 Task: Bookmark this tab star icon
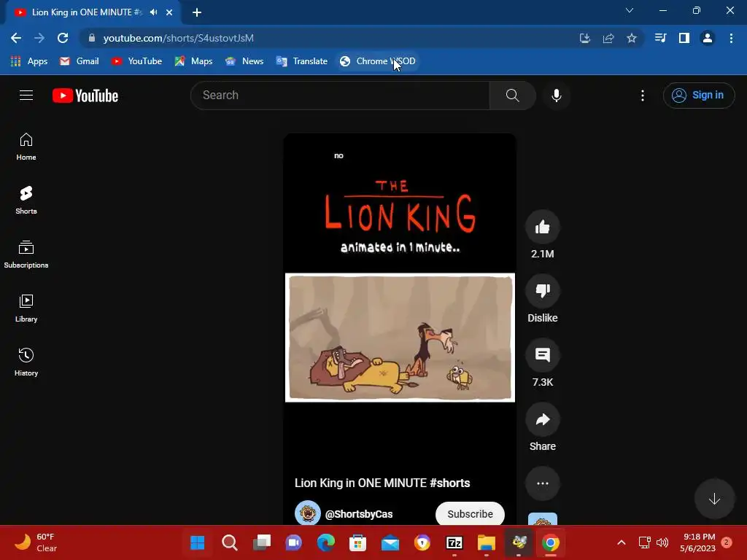pos(632,38)
